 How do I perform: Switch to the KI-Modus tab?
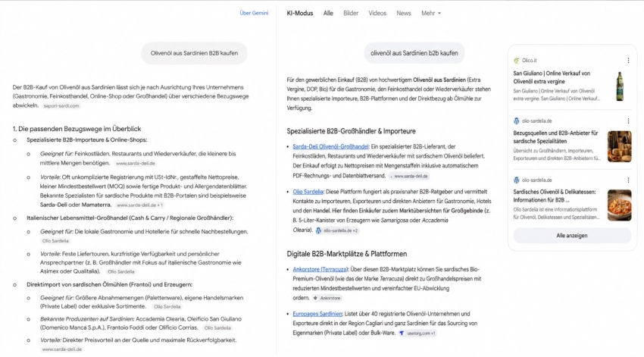pos(300,13)
